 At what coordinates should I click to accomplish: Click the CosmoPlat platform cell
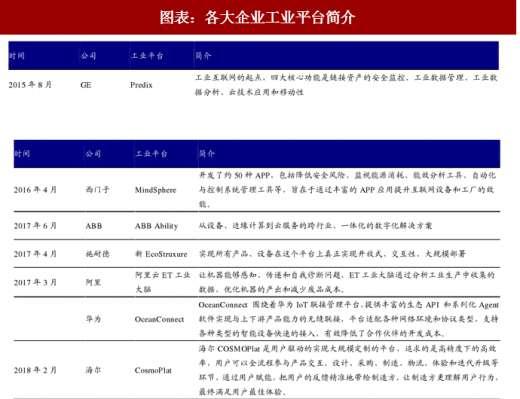tap(153, 370)
